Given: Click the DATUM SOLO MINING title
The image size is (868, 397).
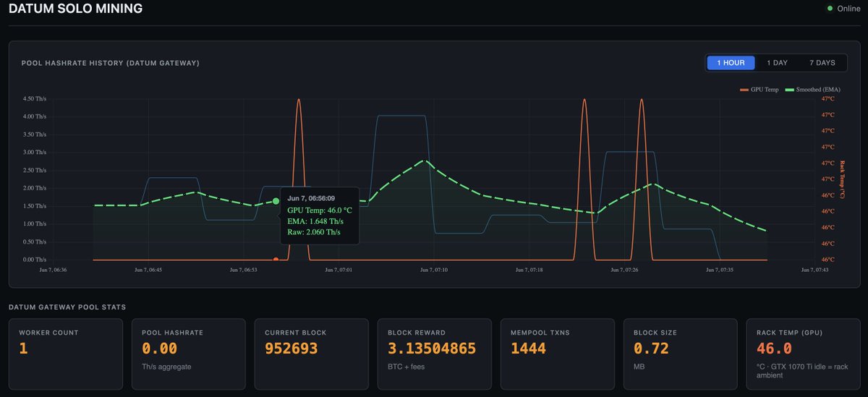Looking at the screenshot, I should click(76, 9).
